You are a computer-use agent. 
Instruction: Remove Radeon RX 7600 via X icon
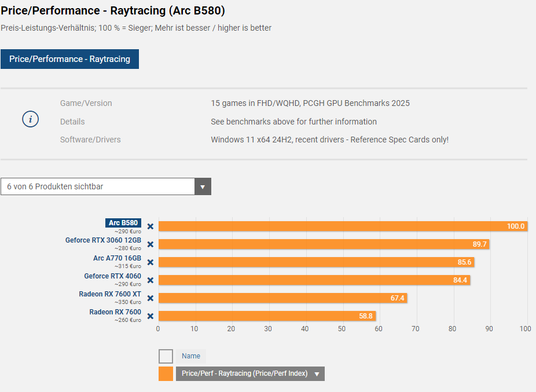[150, 316]
